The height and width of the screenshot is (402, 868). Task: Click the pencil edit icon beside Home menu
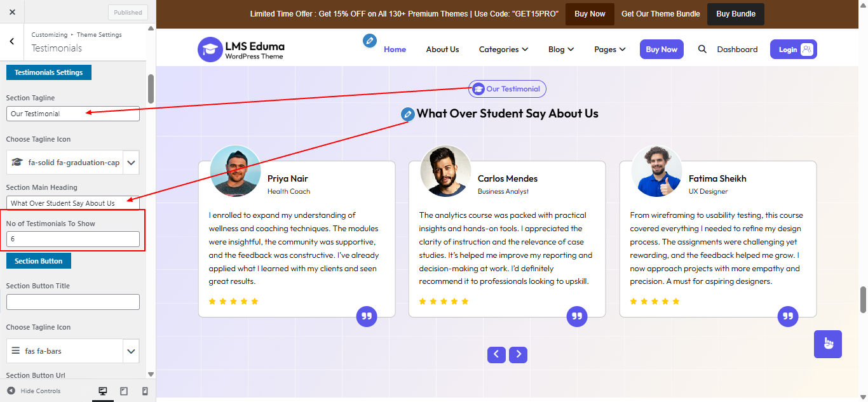(369, 41)
